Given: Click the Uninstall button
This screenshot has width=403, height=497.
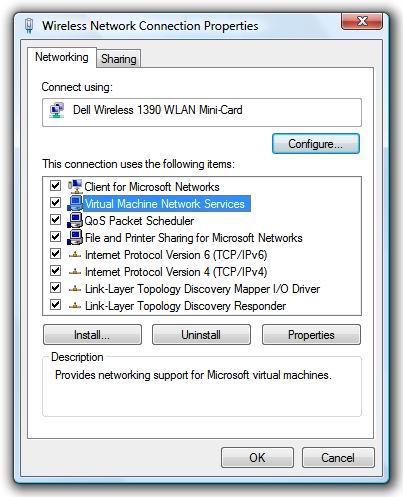Looking at the screenshot, I should click(x=201, y=335).
